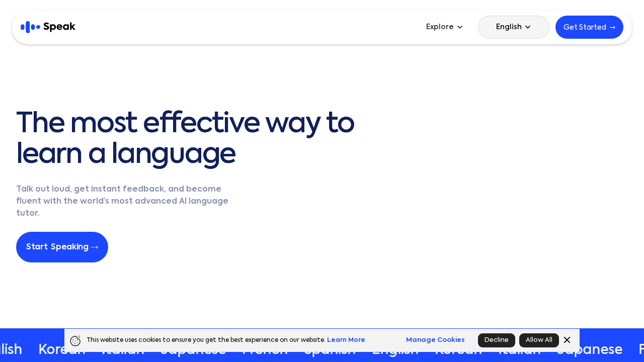Click the arrow icon inside Get Started
Screen dimensions: 644x362
point(613,27)
